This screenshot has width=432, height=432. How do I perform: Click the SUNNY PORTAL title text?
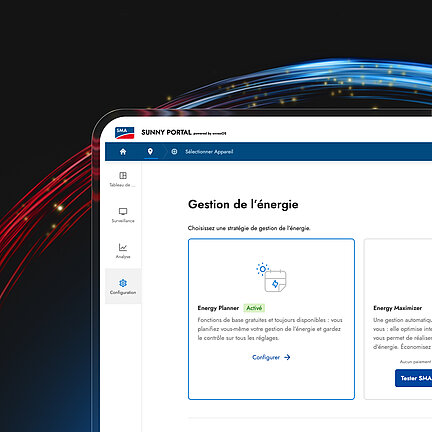[x=166, y=132]
